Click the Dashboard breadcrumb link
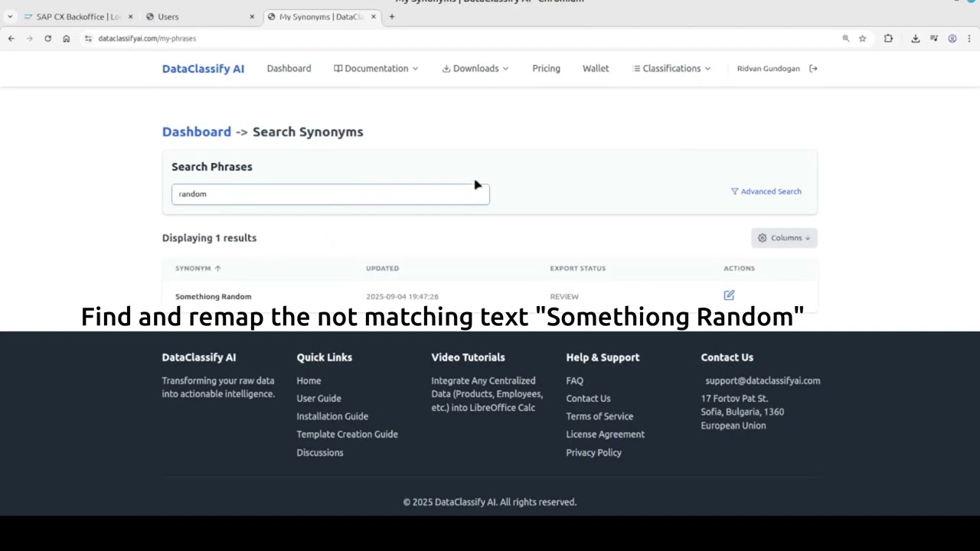The width and height of the screenshot is (980, 551). point(196,132)
